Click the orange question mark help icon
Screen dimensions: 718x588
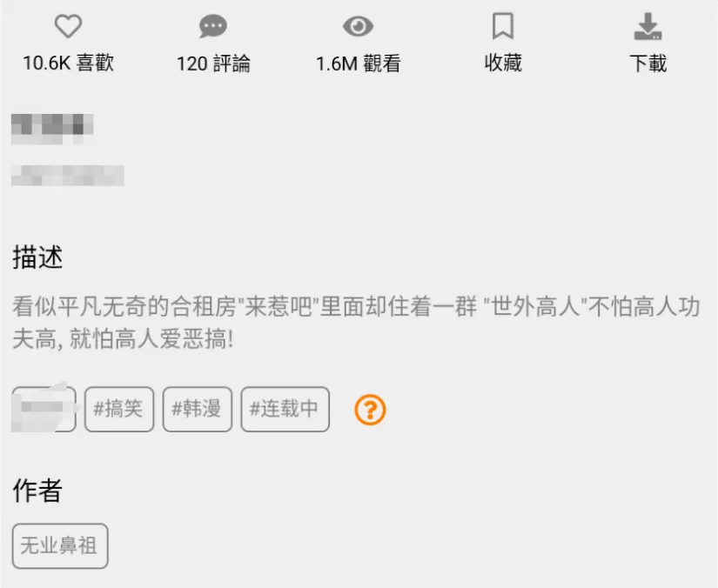click(370, 410)
